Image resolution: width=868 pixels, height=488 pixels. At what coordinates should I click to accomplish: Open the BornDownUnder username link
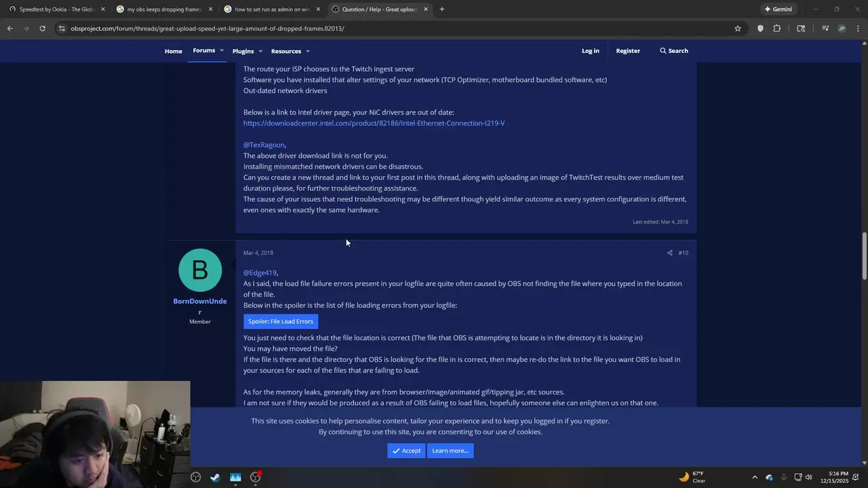pyautogui.click(x=200, y=306)
